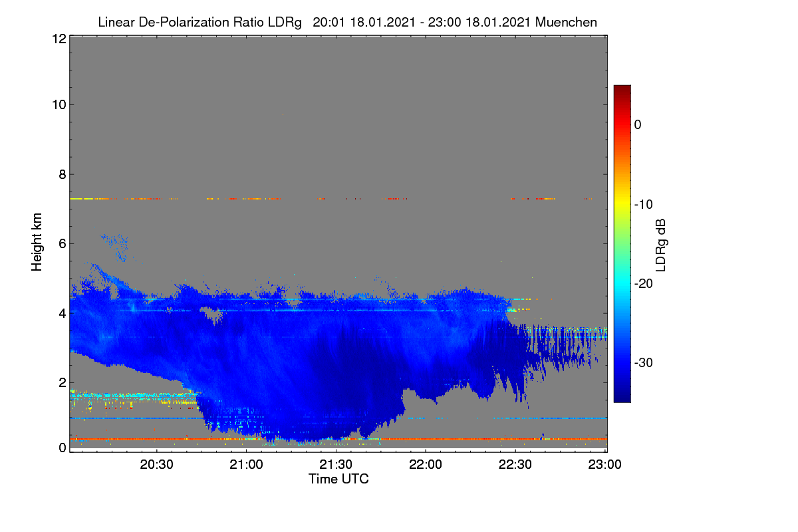Click the '21:00' time axis tick label
Image resolution: width=798 pixels, height=532 pixels.
click(247, 464)
